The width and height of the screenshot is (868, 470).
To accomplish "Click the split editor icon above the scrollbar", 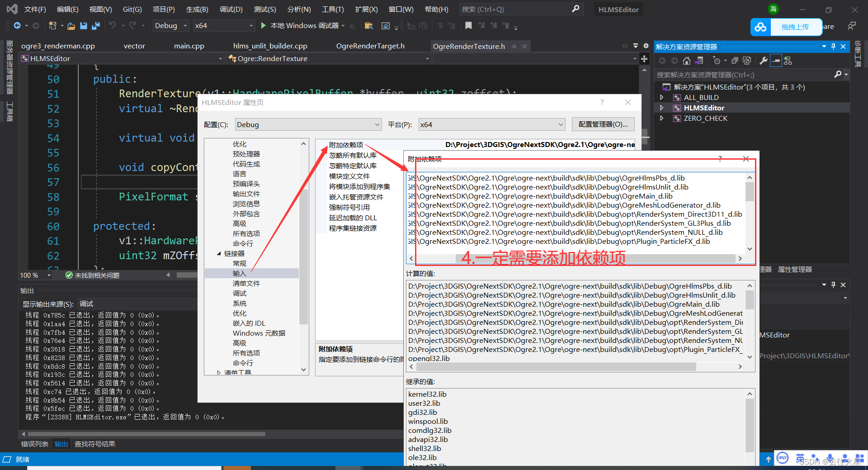I will click(x=644, y=59).
